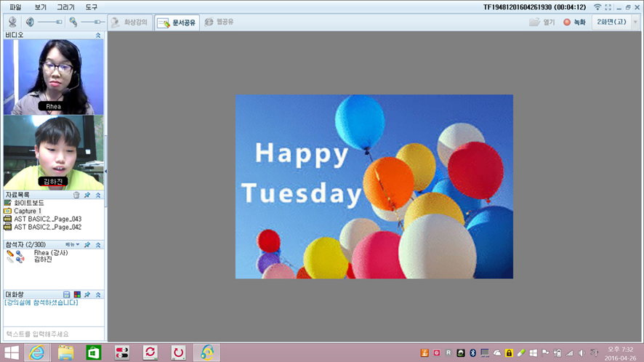Image resolution: width=644 pixels, height=362 pixels.
Task: Pin the 자료목록 panel
Action: tap(87, 195)
